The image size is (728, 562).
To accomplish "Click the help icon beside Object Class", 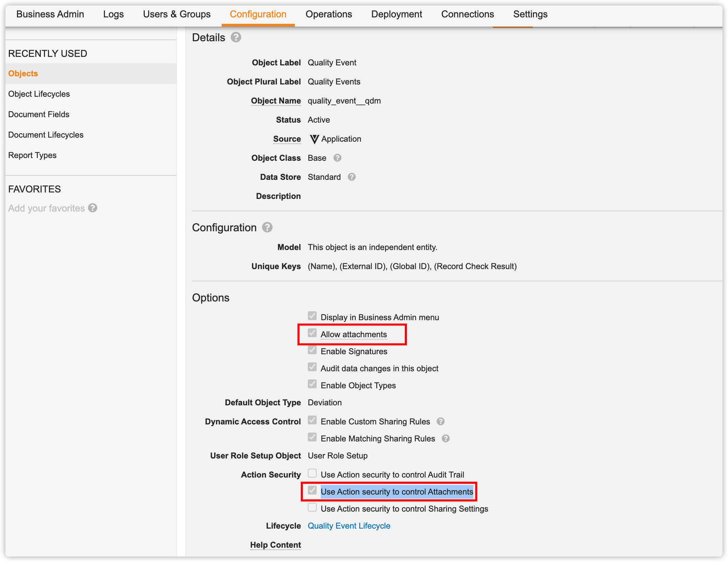I will [x=337, y=158].
